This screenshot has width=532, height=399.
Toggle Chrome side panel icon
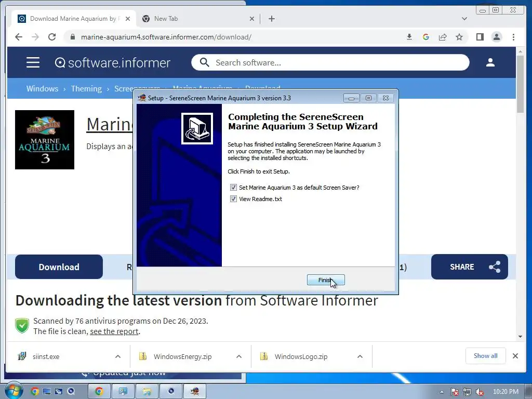(x=480, y=37)
